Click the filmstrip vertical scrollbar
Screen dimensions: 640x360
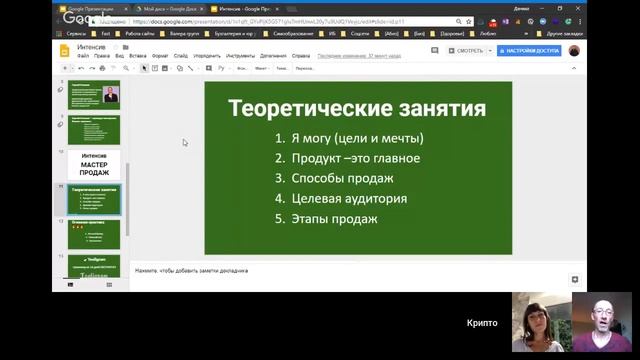pos(127,199)
